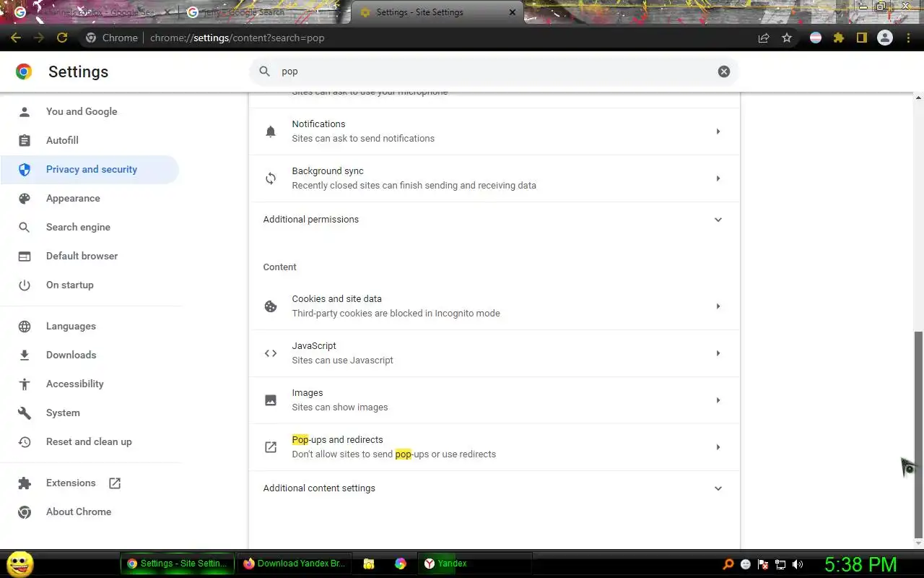This screenshot has width=924, height=578.
Task: Open Yandex taskbar button
Action: (x=475, y=564)
